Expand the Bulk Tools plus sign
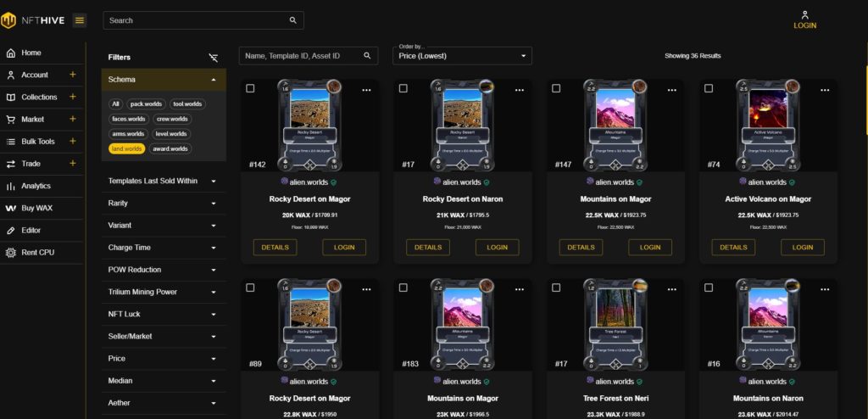This screenshot has height=419, width=868. click(x=73, y=142)
